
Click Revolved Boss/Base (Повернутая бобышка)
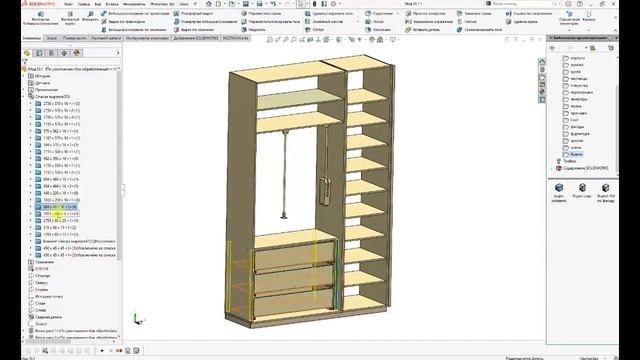pos(206,22)
